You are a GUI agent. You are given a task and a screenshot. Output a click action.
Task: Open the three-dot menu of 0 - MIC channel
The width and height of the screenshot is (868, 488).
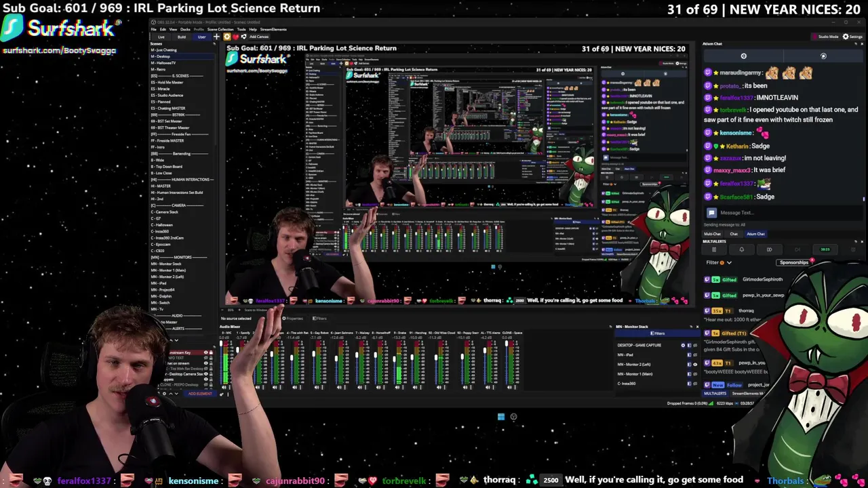229,387
